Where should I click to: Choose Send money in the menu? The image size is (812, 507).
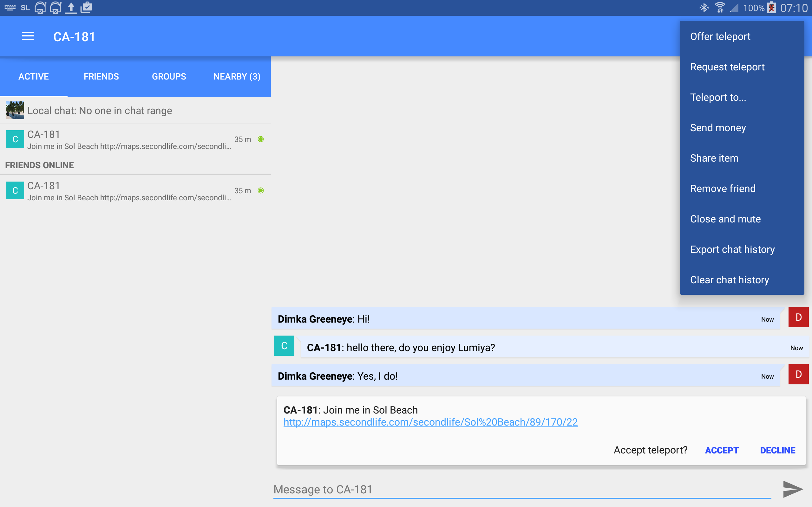click(718, 128)
